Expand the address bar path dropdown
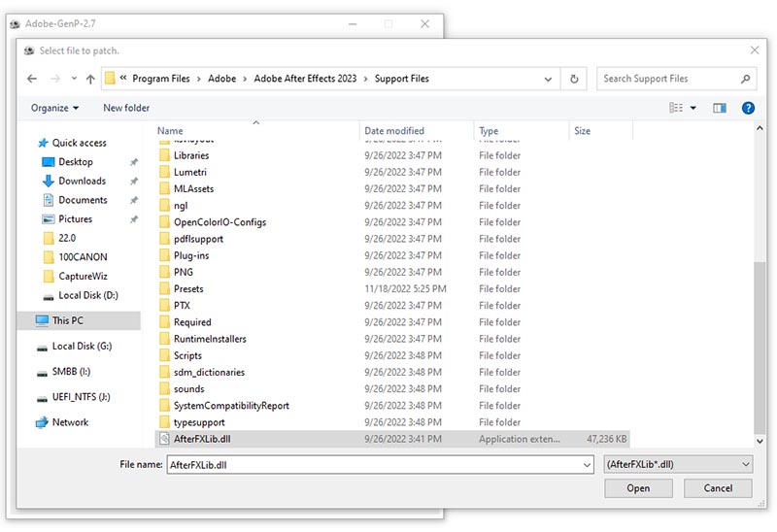Viewport: 777px width, 532px height. [548, 80]
